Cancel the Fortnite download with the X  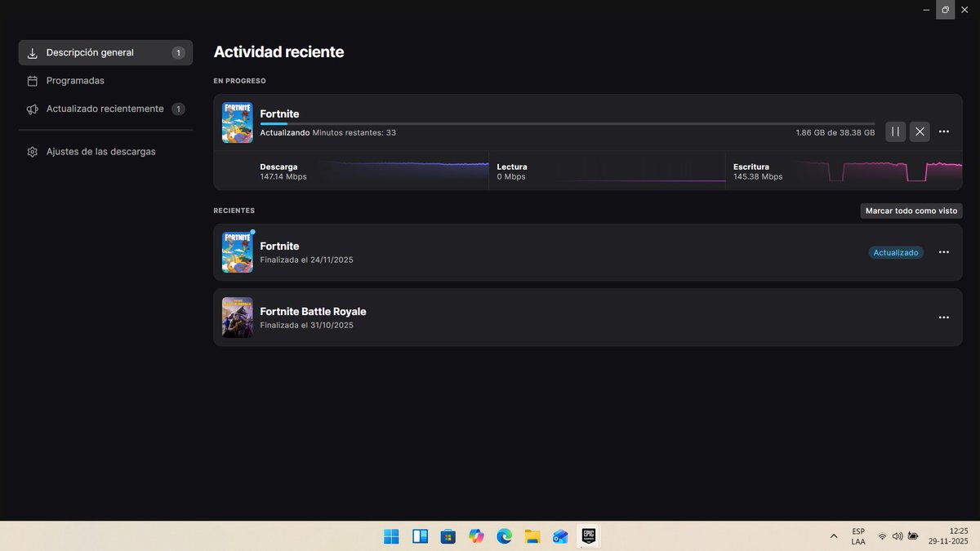pyautogui.click(x=920, y=131)
